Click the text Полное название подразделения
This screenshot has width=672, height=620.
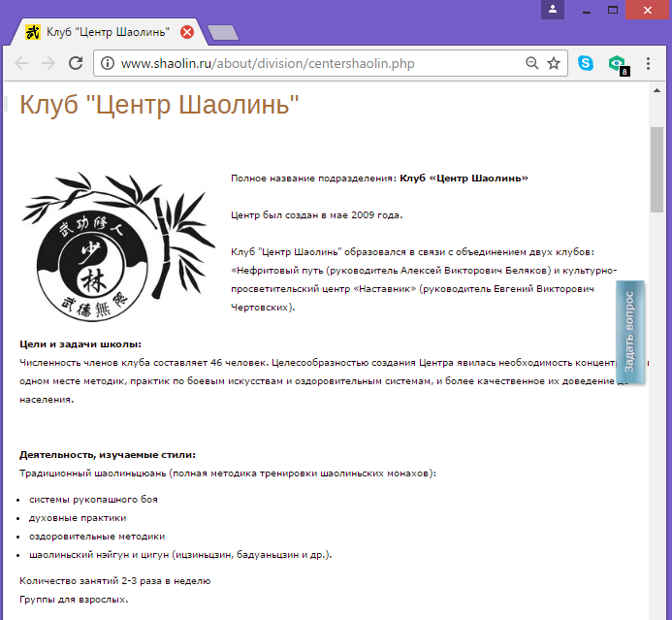click(x=314, y=179)
